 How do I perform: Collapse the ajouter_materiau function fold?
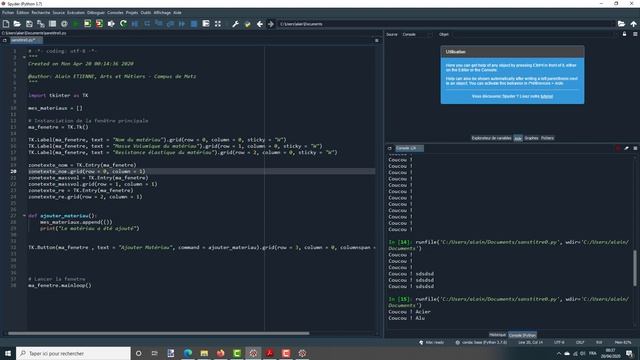[24, 216]
